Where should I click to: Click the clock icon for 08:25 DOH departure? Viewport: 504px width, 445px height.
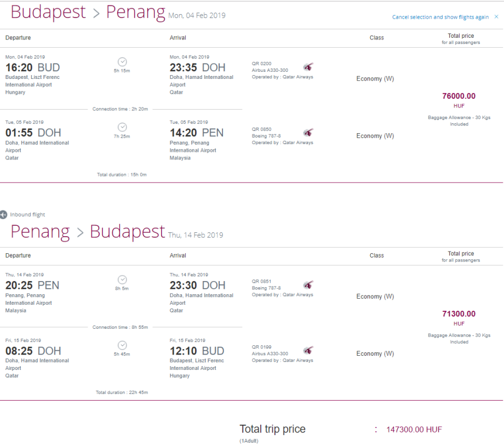click(x=122, y=345)
